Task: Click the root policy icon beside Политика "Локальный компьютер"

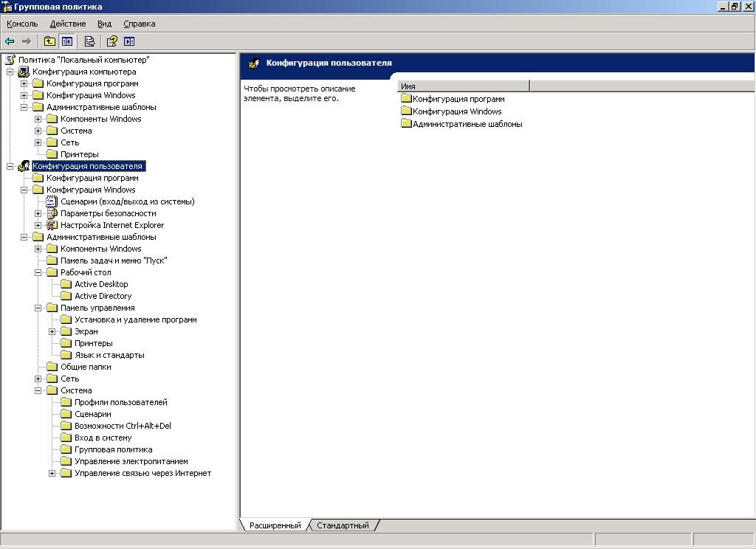Action: click(x=10, y=60)
